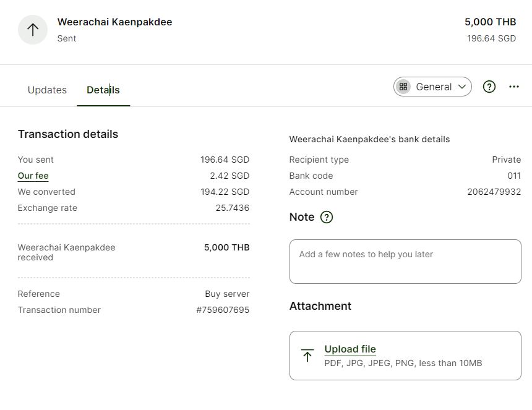Click the General category button label

[434, 87]
